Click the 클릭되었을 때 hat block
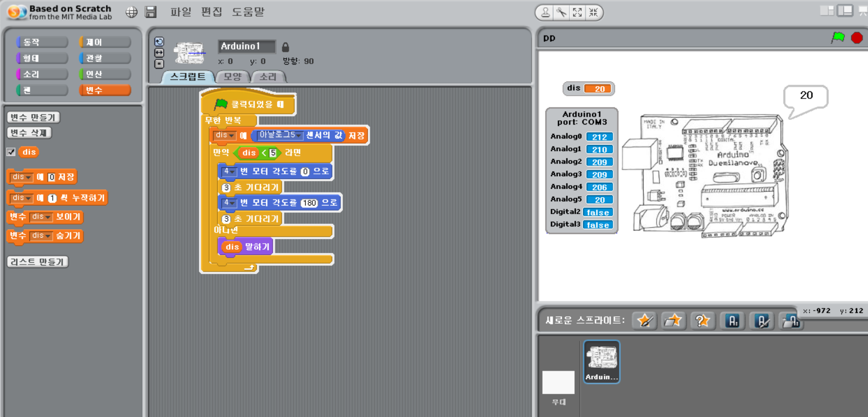This screenshot has height=417, width=868. (248, 103)
